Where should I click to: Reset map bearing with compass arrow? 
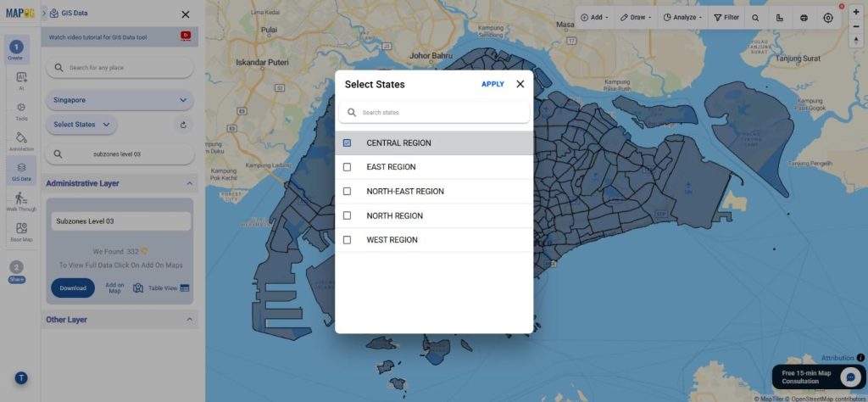pos(856,41)
